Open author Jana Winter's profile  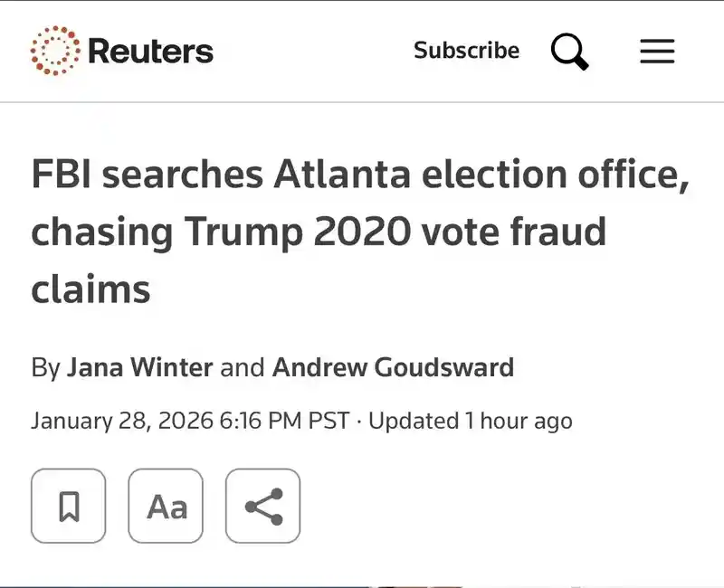[140, 367]
